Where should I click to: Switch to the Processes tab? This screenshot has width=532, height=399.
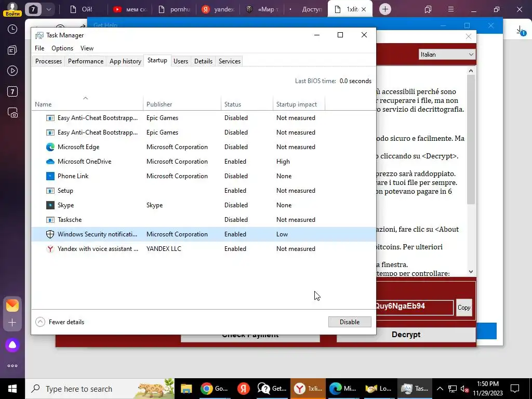48,61
